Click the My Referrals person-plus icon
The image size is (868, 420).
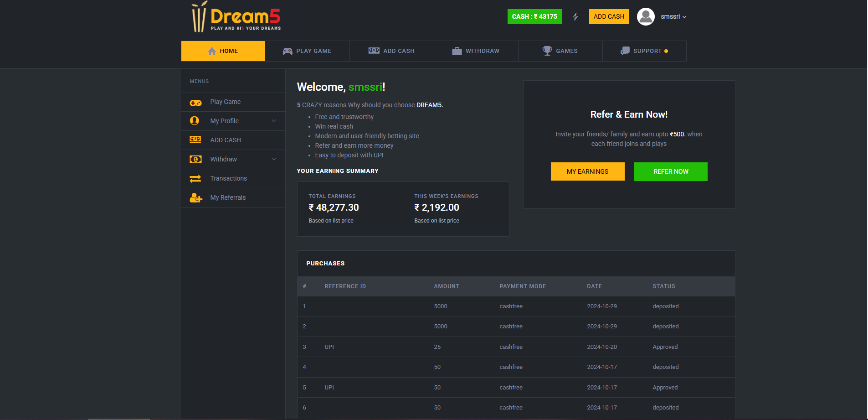195,198
